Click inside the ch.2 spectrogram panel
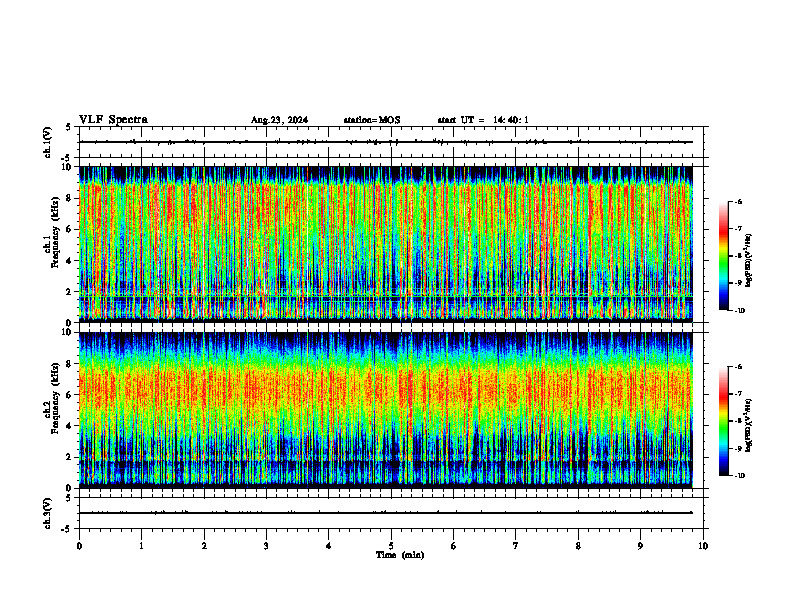Viewport: 792px width, 612px height. pos(386,410)
